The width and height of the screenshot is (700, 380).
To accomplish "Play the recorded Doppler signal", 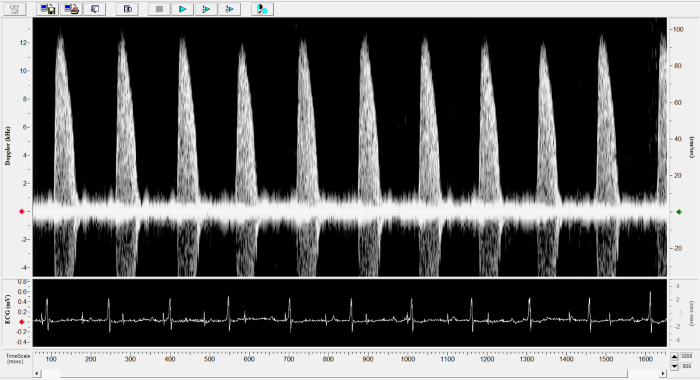I will tap(183, 9).
